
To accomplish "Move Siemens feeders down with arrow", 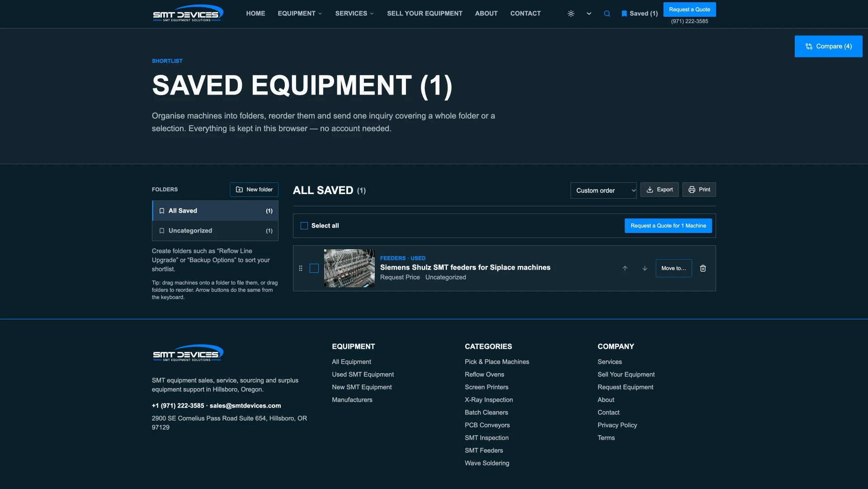I will click(x=645, y=268).
